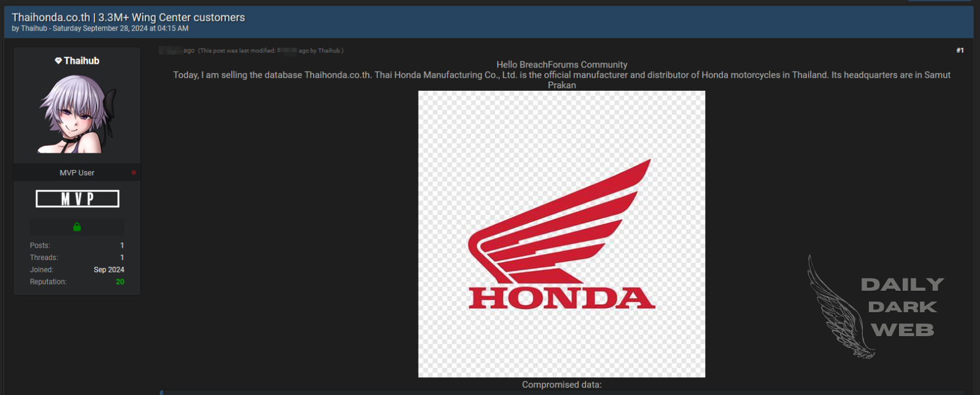Click the 'MVP User' title text
Image resolution: width=980 pixels, height=395 pixels.
pos(77,173)
